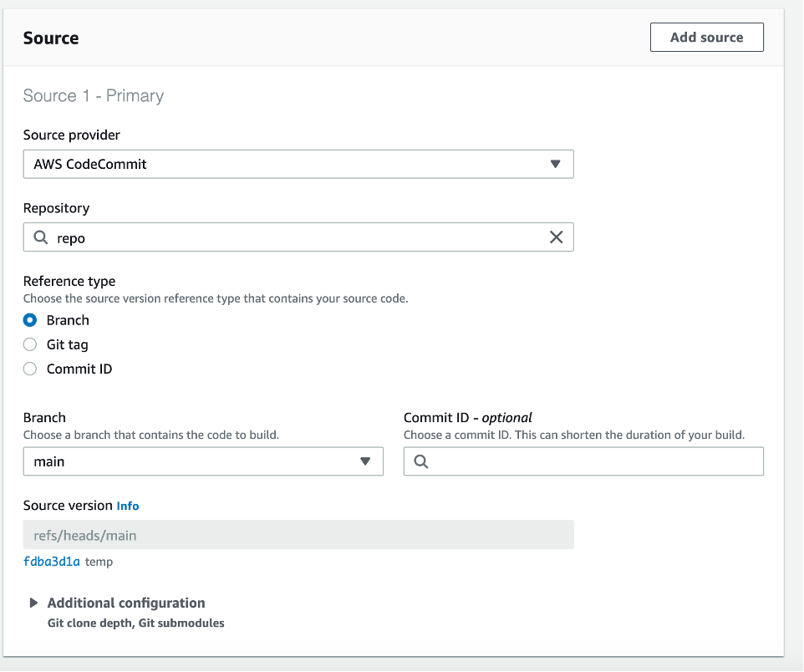Select the Branch reference type radio
Image resolution: width=804 pixels, height=672 pixels.
coord(30,320)
